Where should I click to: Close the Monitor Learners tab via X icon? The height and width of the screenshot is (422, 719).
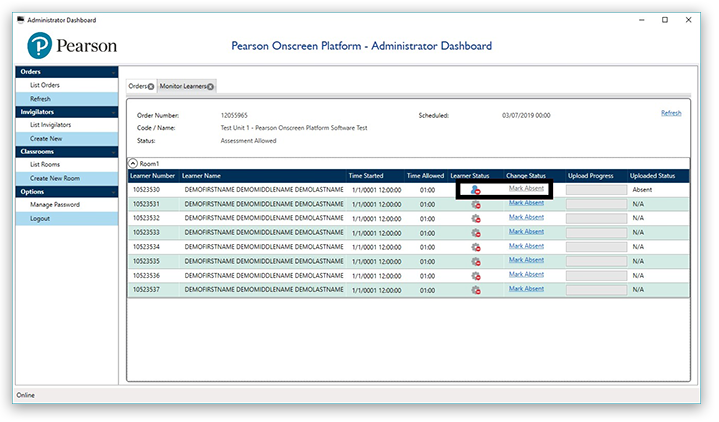coord(211,87)
